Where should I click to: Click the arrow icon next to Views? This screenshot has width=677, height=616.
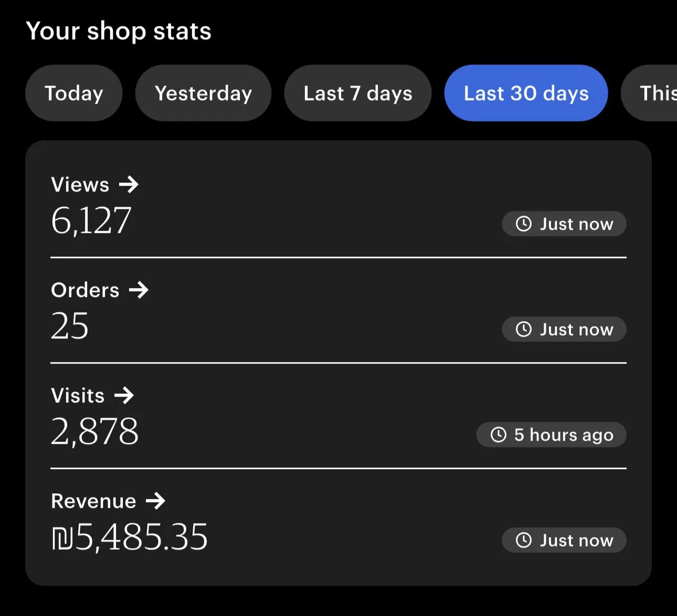(129, 185)
